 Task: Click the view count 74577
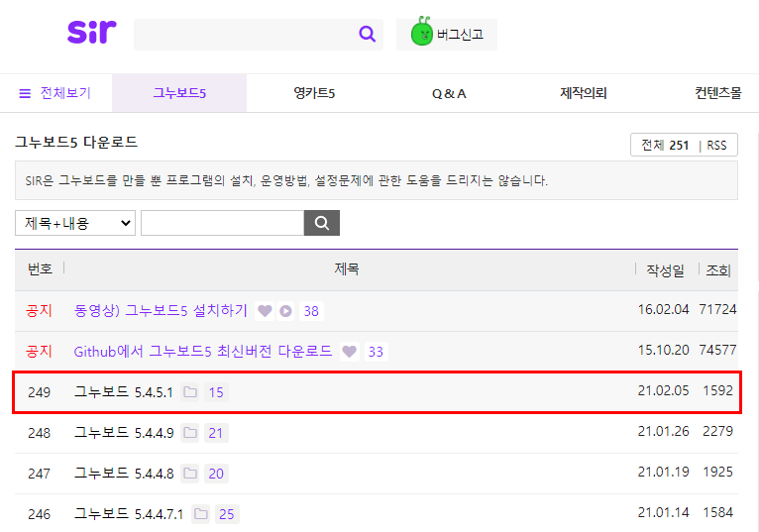717,350
